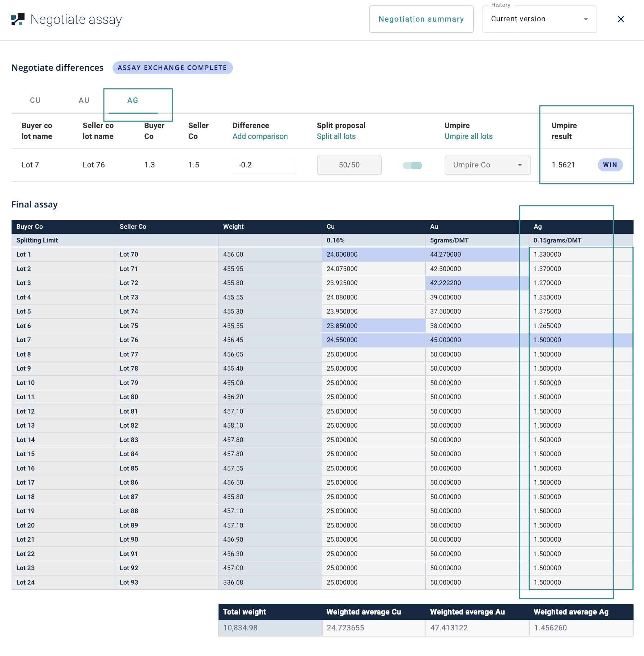Close the Negotiate assay dialog
The width and height of the screenshot is (644, 656).
click(x=621, y=19)
